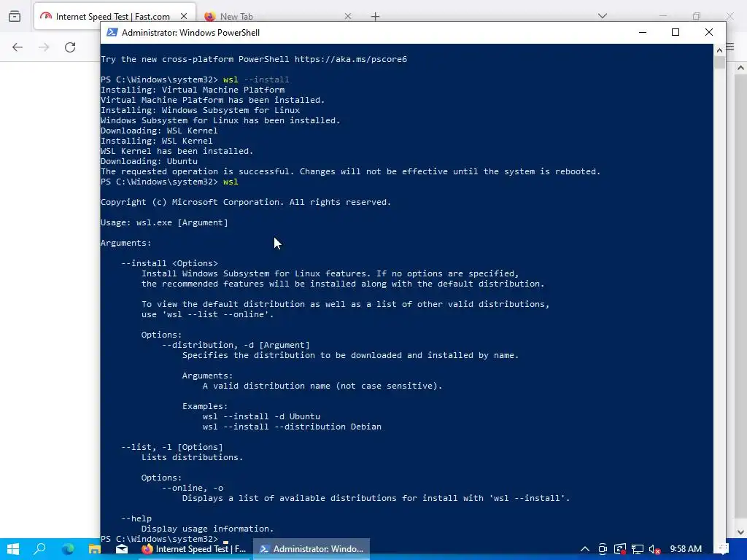The image size is (747, 560).
Task: Close the Fast.com browser tab
Action: 184,16
